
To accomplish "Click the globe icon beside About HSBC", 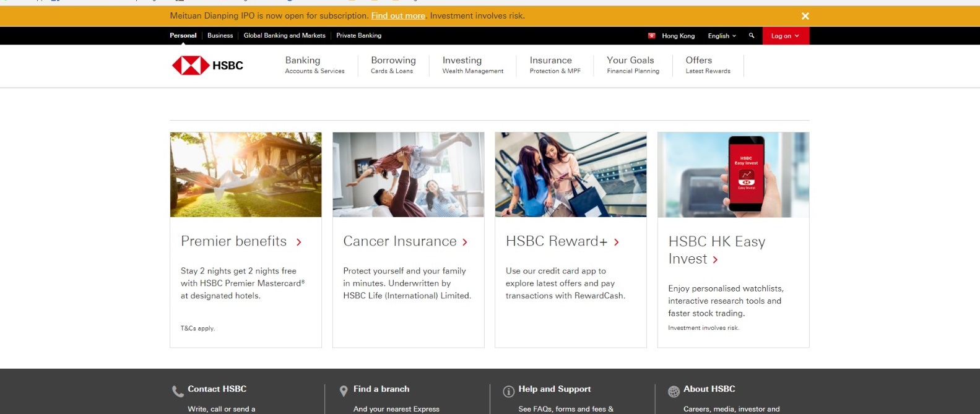I will [x=674, y=391].
